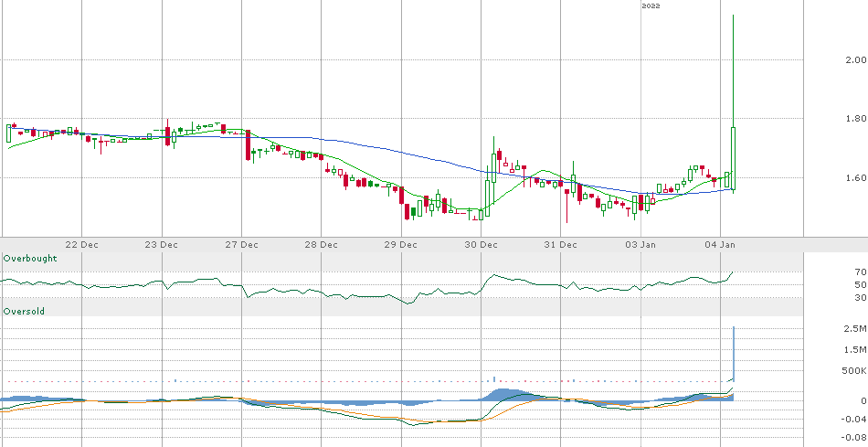Click the Overbought label in RSI panel
Viewport: 868px width, 447px height.
pos(30,258)
